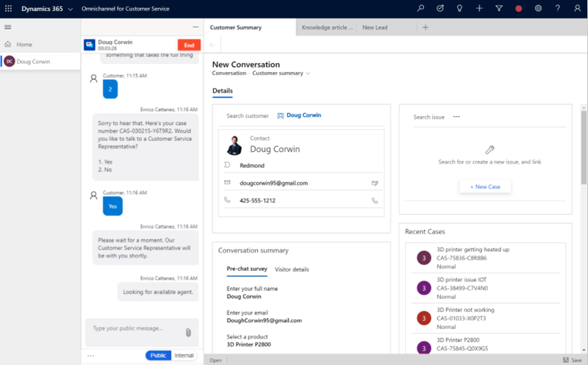This screenshot has height=365, width=588.
Task: Click the 425-555-1212 phone number
Action: click(x=257, y=200)
